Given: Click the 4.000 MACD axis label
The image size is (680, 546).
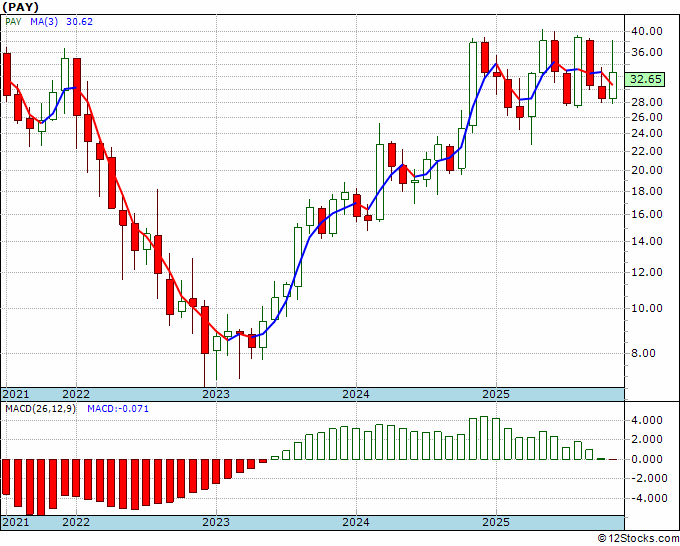Looking at the screenshot, I should point(646,420).
